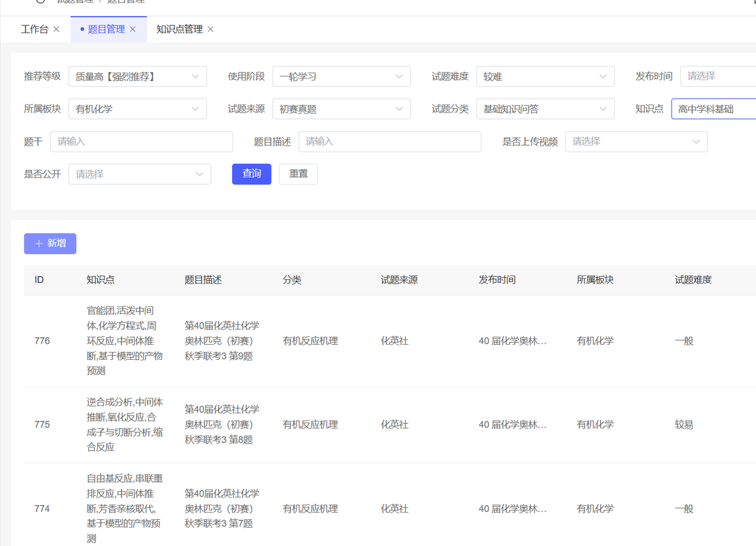Screen dimensions: 756x546
Task: Click 一般 difficulty in row 776
Action: (x=683, y=341)
